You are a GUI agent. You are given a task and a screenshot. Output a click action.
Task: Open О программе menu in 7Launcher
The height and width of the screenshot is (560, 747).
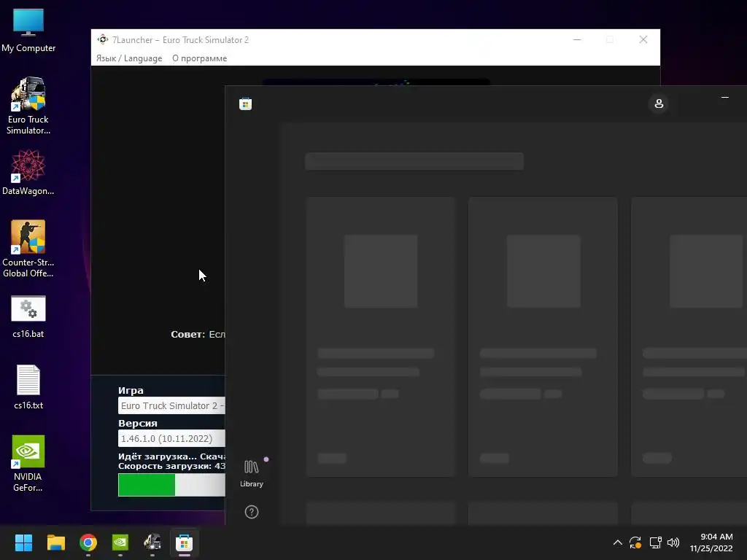click(200, 58)
